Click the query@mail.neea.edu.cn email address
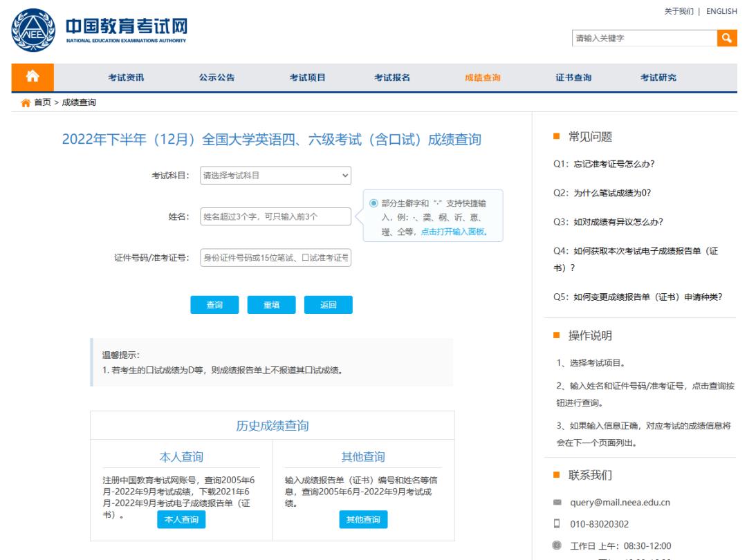 click(620, 503)
